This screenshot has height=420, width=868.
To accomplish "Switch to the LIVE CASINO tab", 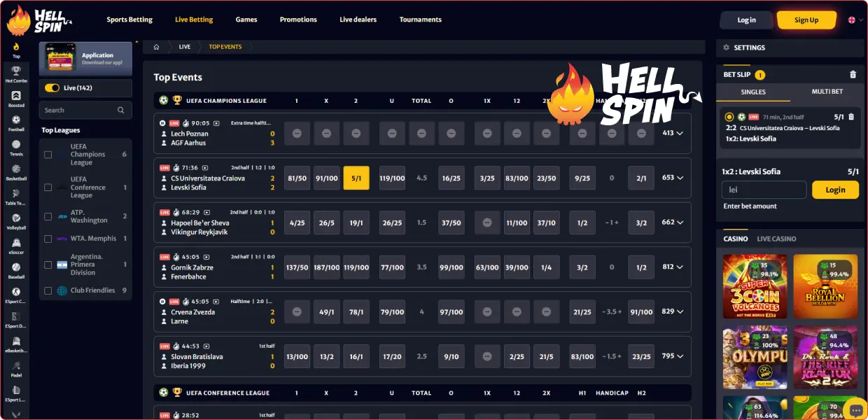I will (x=776, y=239).
